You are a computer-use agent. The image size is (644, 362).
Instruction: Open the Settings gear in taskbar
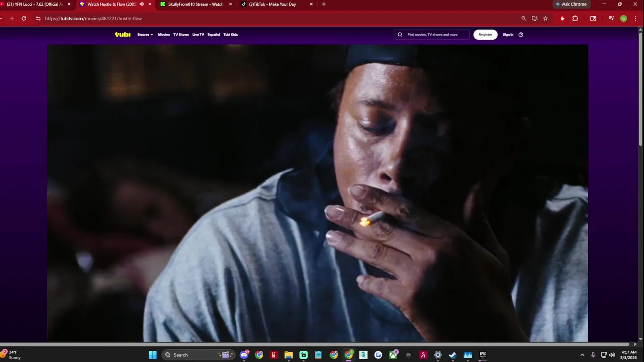coord(438,355)
